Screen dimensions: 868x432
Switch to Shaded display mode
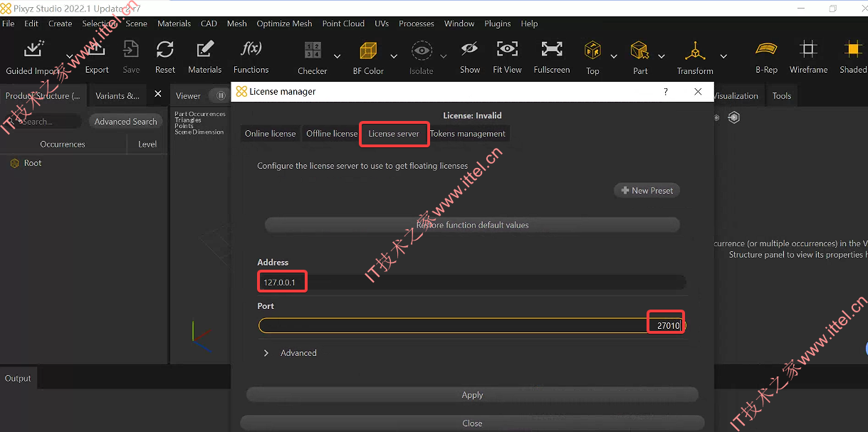[853, 57]
